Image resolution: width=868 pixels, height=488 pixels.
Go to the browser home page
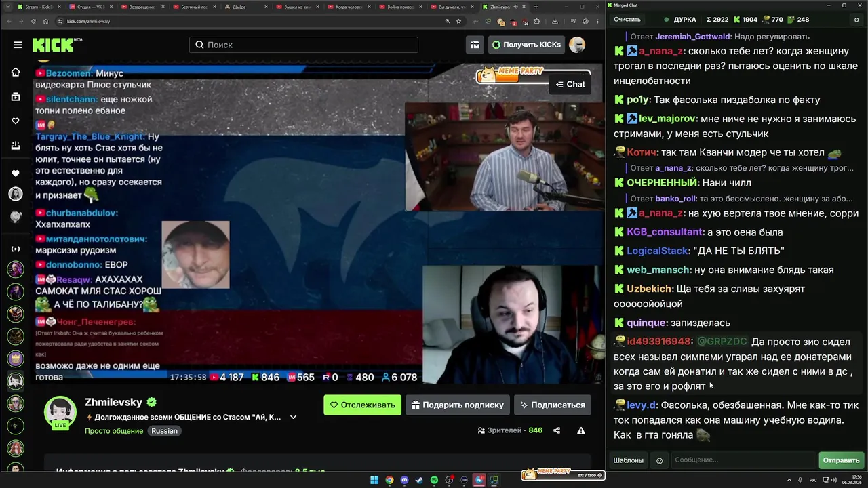[x=45, y=21]
